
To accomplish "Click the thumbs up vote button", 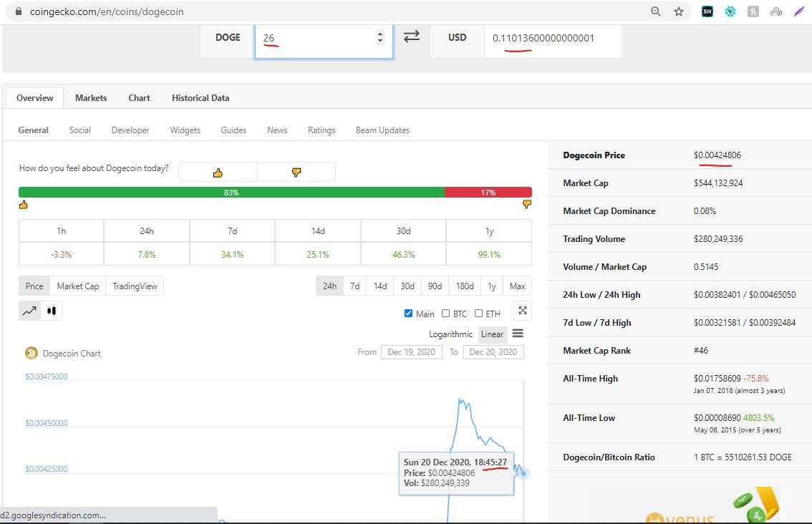I will (x=218, y=172).
